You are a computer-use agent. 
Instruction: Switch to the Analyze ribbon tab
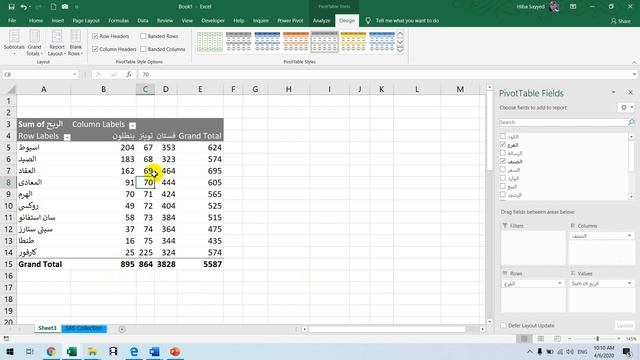click(321, 20)
